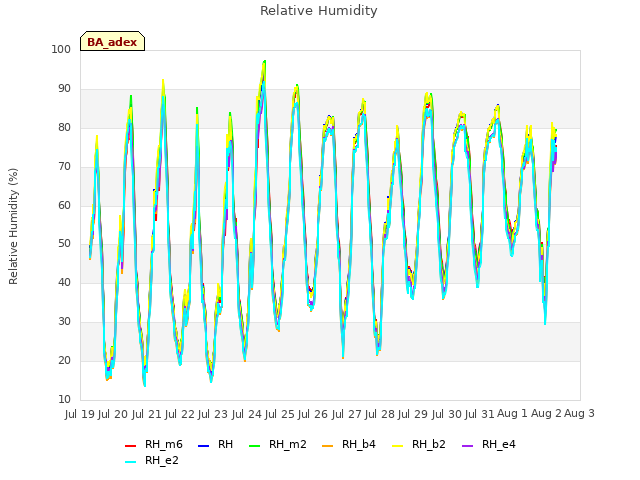640x480 pixels.
Task: Click the Jul 31 x-axis date label
Action: [480, 414]
